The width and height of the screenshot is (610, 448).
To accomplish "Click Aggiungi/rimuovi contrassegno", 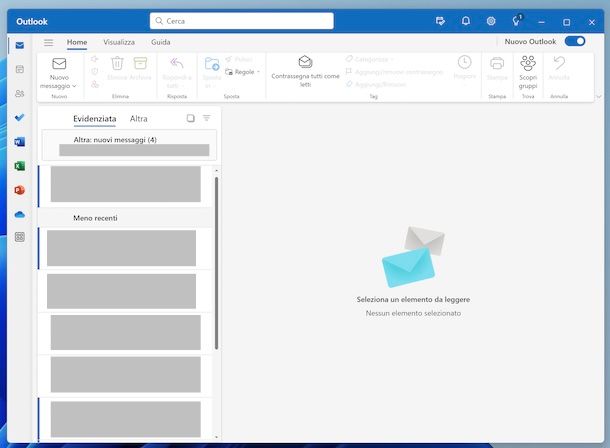I will (394, 72).
